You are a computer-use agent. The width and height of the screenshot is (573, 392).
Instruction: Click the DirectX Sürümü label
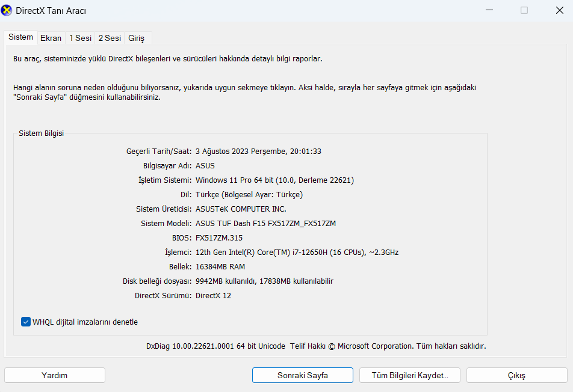[x=163, y=296]
